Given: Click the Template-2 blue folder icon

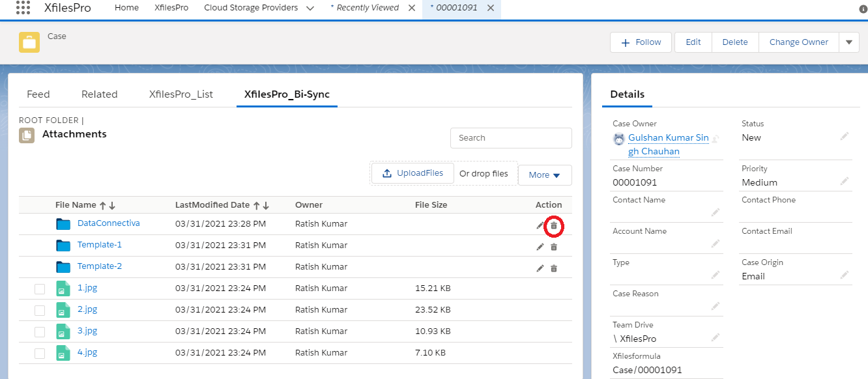Looking at the screenshot, I should click(63, 267).
